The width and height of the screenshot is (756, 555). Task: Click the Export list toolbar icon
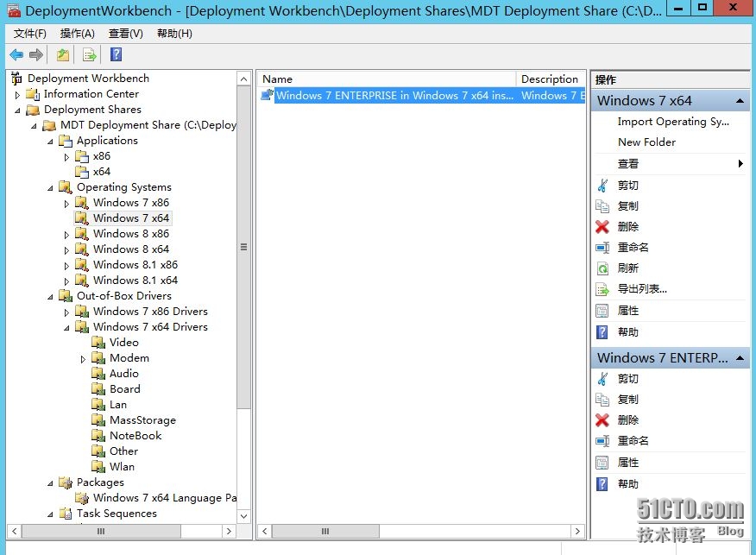(x=90, y=55)
